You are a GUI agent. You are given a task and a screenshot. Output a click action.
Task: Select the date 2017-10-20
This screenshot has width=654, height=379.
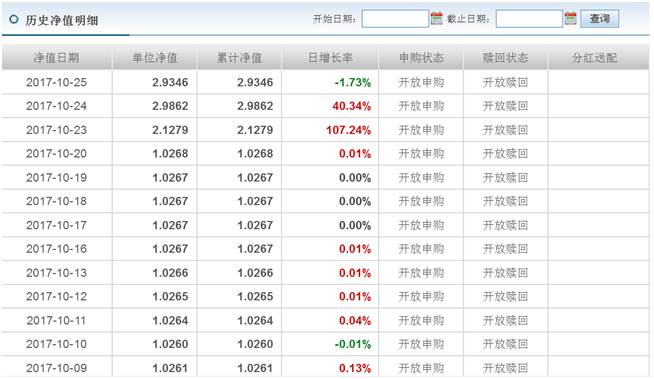[56, 153]
